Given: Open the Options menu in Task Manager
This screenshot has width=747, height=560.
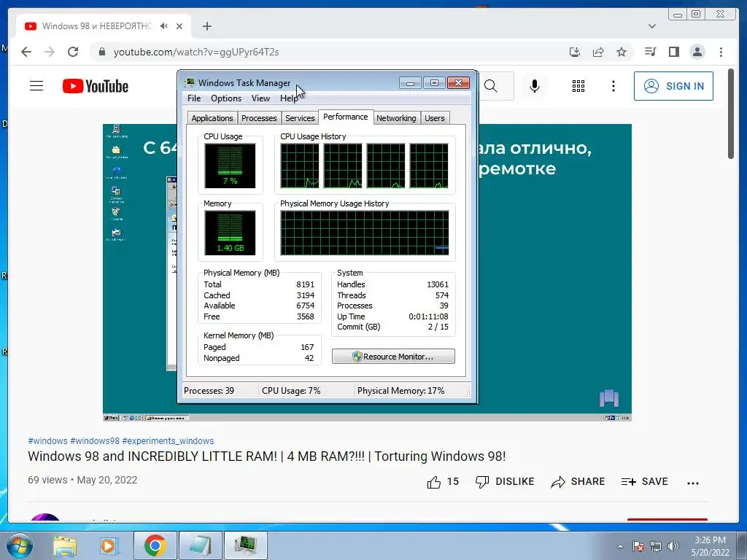Looking at the screenshot, I should (x=226, y=98).
